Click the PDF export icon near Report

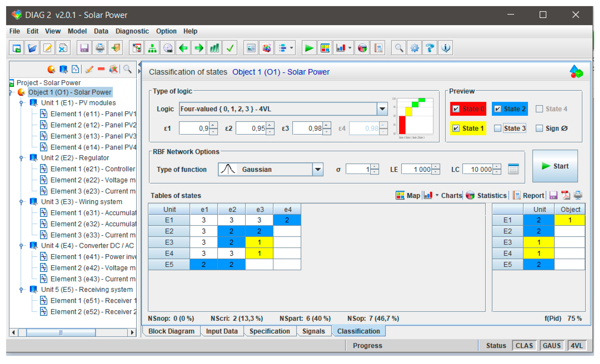565,195
